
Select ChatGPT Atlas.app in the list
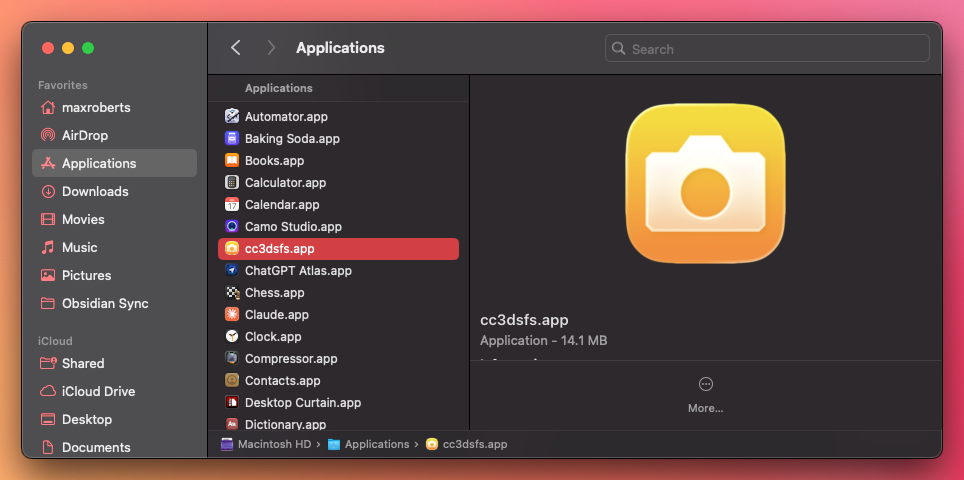297,271
